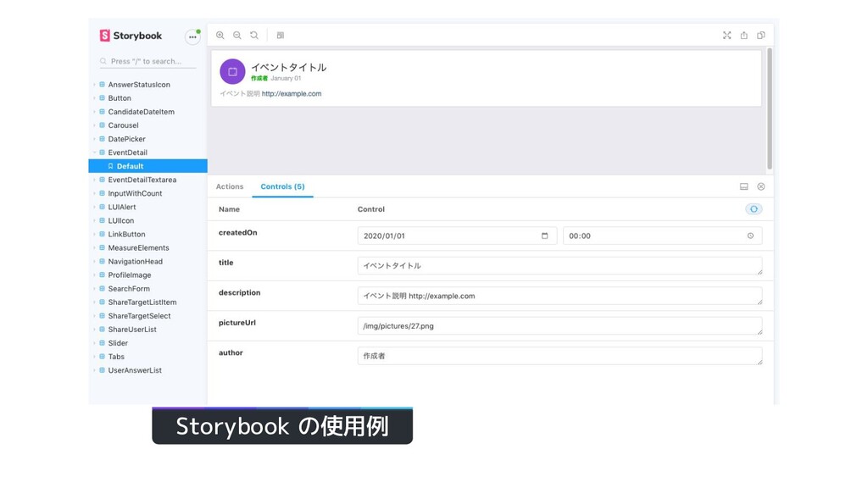Screen dimensions: 868x488
Task: Open ShareTargetListItem in the sidebar
Action: [142, 302]
